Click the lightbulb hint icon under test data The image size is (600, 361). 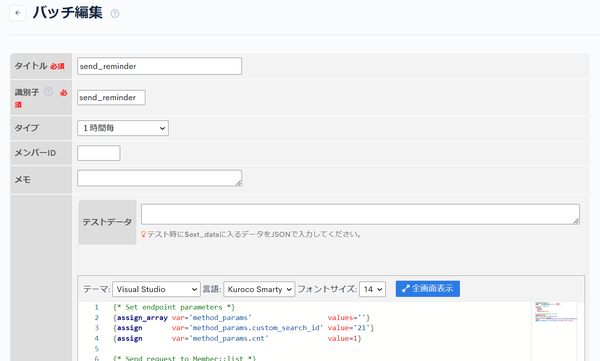(x=143, y=234)
